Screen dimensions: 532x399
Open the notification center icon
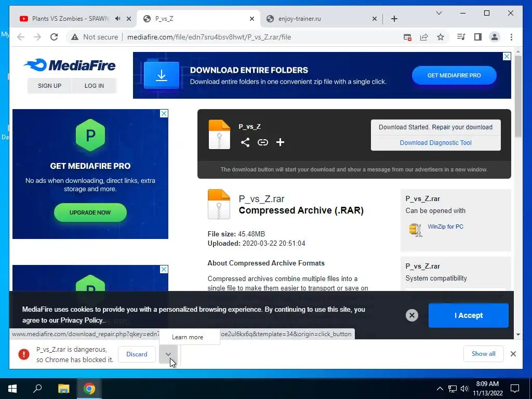[x=515, y=389]
